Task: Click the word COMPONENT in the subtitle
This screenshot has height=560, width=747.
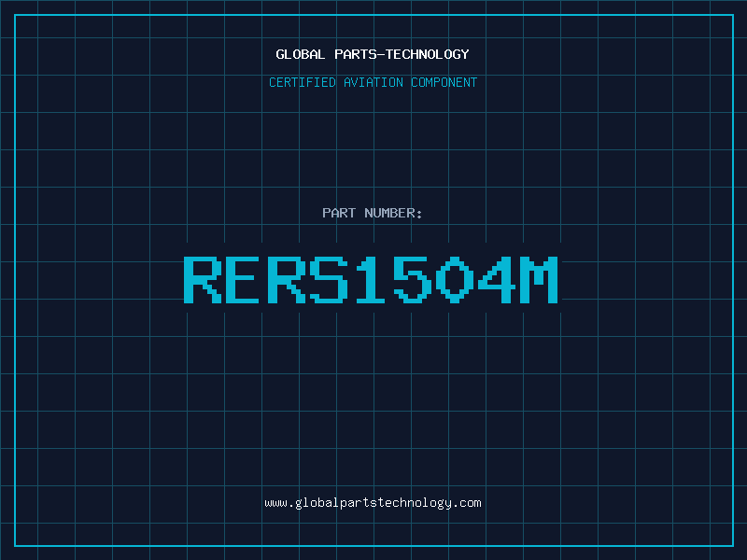Action: 444,82
